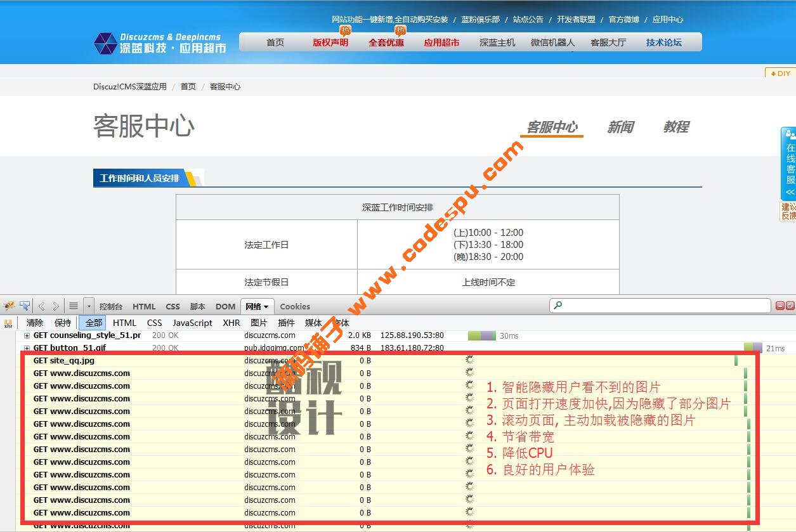Click the 125.88.190.53:80 remote IP cell
The width and height of the screenshot is (796, 532).
click(412, 335)
